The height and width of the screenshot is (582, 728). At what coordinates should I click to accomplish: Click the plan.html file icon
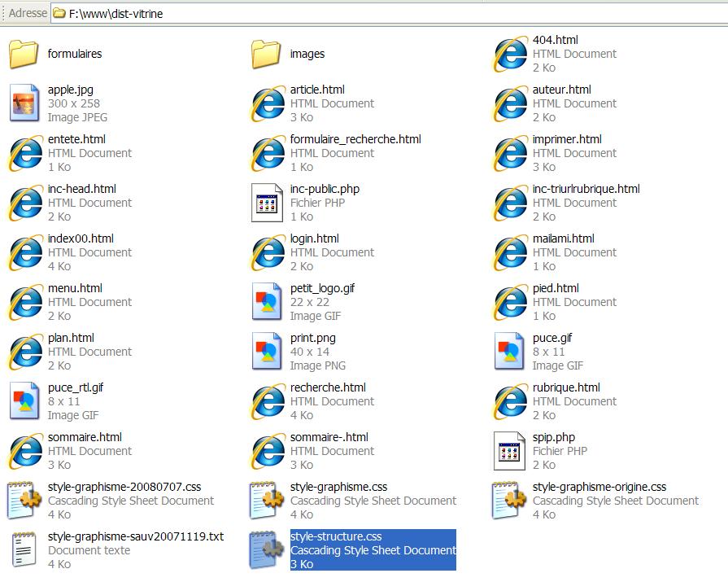(x=25, y=352)
